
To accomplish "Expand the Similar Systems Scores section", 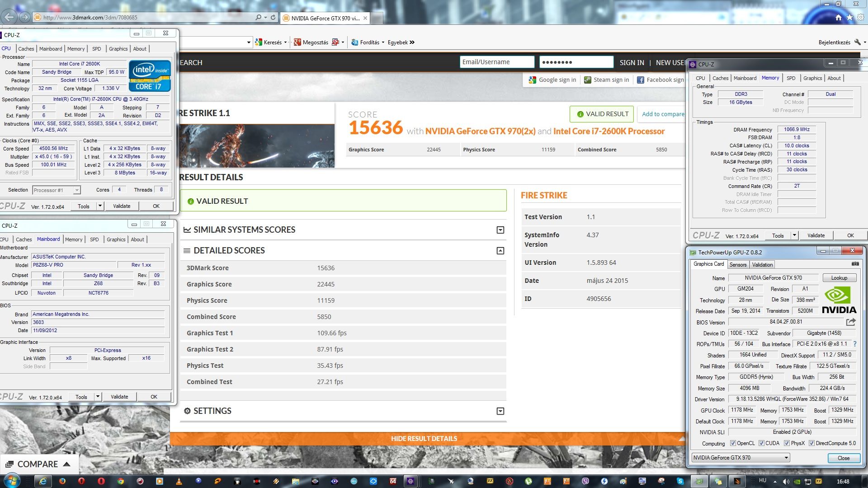I will pyautogui.click(x=500, y=230).
